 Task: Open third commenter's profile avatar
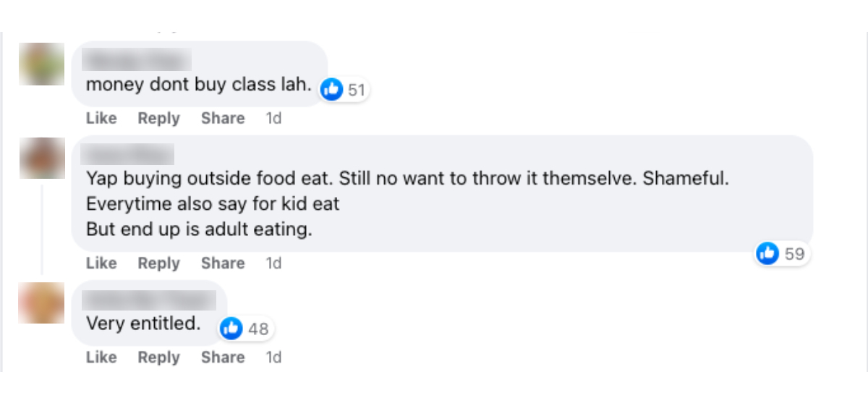tap(41, 303)
